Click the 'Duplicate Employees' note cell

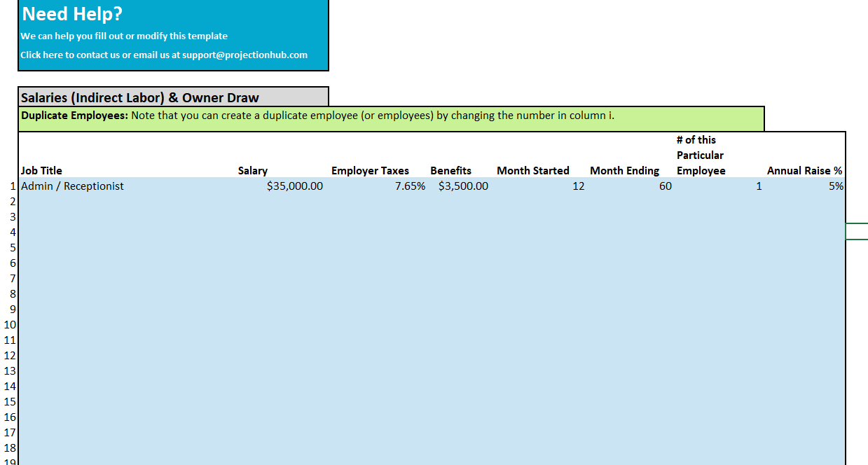click(391, 118)
